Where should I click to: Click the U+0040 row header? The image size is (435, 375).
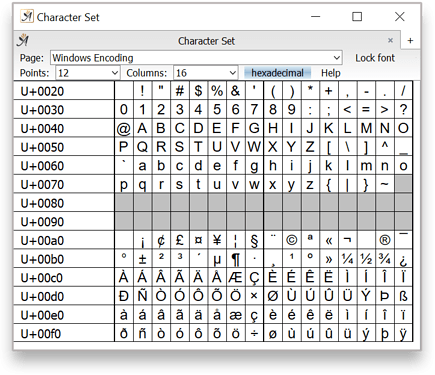tap(64, 128)
